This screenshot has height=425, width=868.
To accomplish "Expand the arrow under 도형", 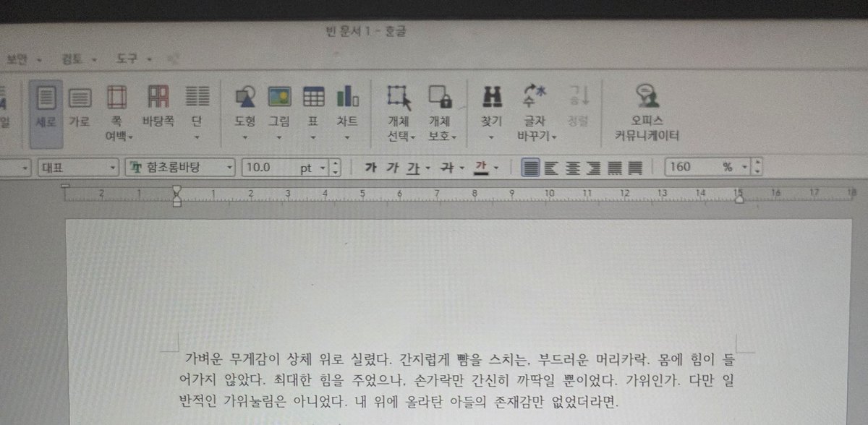I will click(245, 137).
